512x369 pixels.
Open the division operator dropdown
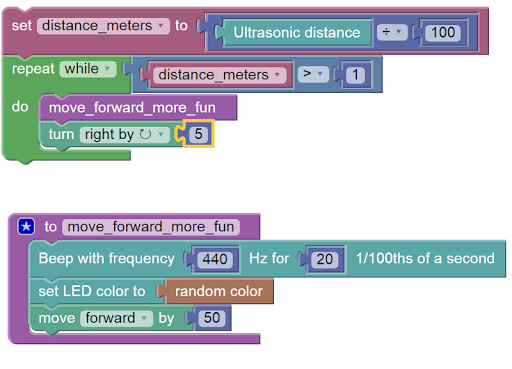coord(392,32)
